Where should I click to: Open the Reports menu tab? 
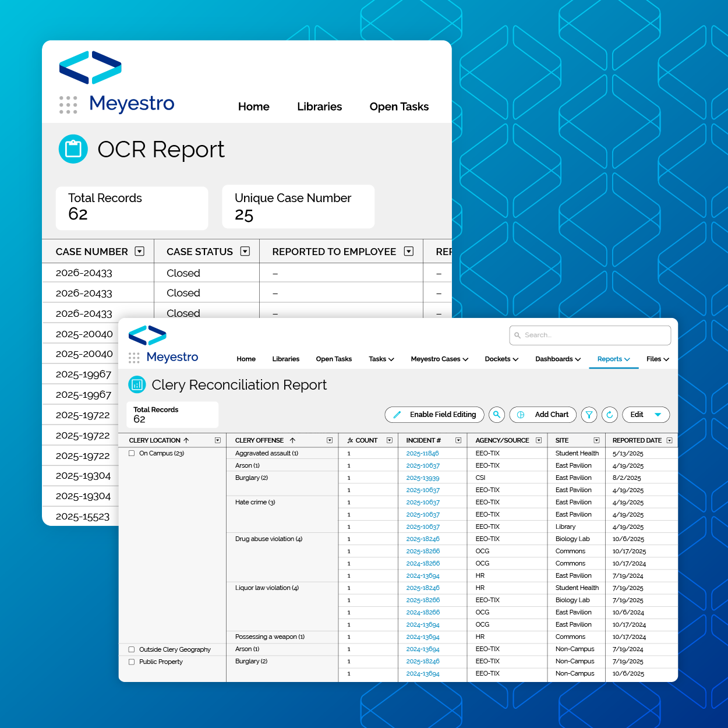(x=614, y=359)
